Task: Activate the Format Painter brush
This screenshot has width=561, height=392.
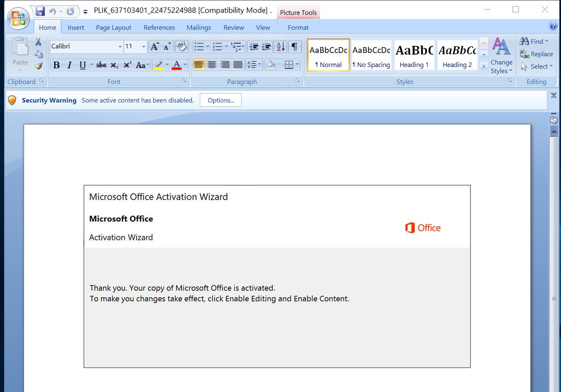Action: click(x=38, y=66)
